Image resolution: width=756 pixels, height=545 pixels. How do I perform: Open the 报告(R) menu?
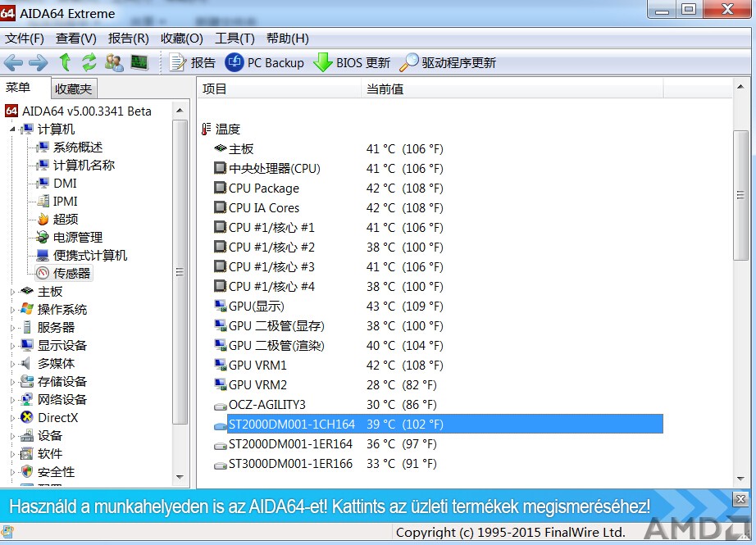pos(128,38)
